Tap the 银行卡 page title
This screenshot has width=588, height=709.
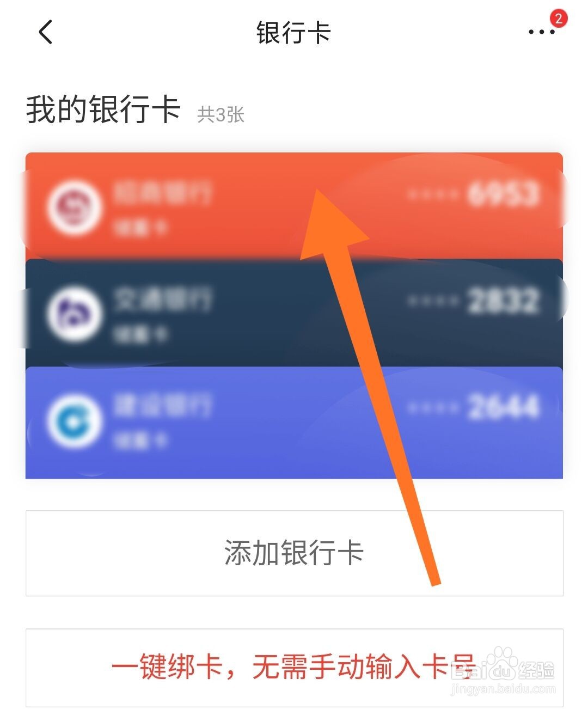click(294, 33)
